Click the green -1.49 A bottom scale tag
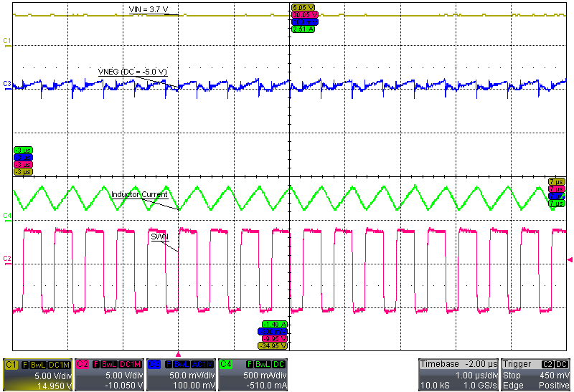The width and height of the screenshot is (574, 392). pos(274,325)
